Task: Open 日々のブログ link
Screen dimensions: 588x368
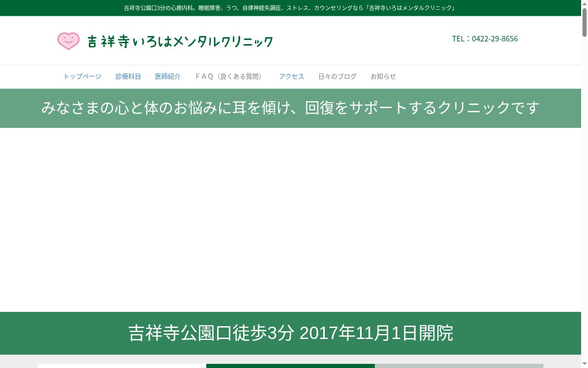Action: tap(337, 76)
